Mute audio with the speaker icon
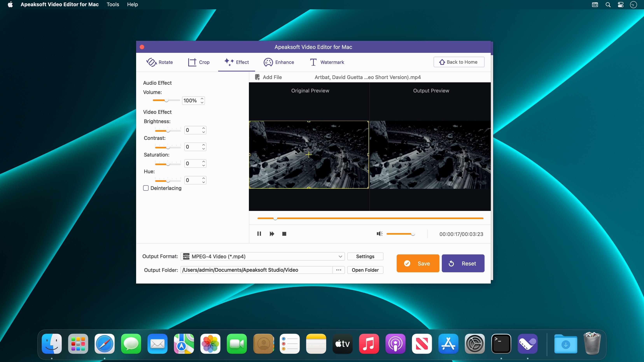 tap(379, 234)
